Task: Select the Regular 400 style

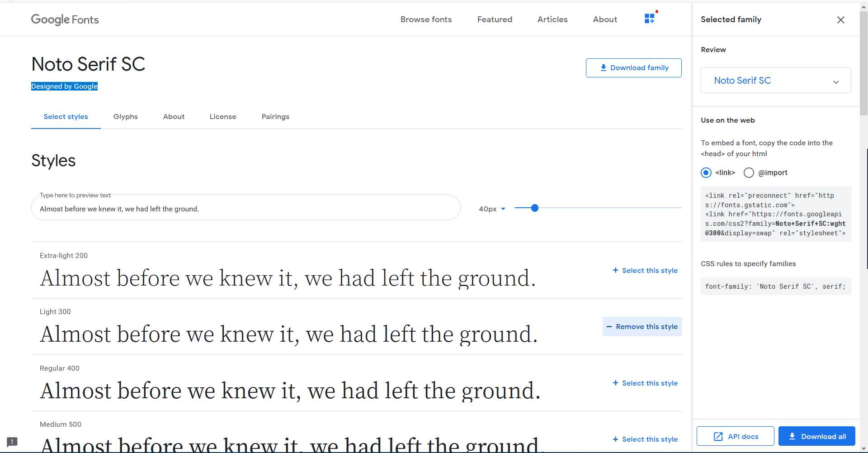Action: (x=645, y=383)
